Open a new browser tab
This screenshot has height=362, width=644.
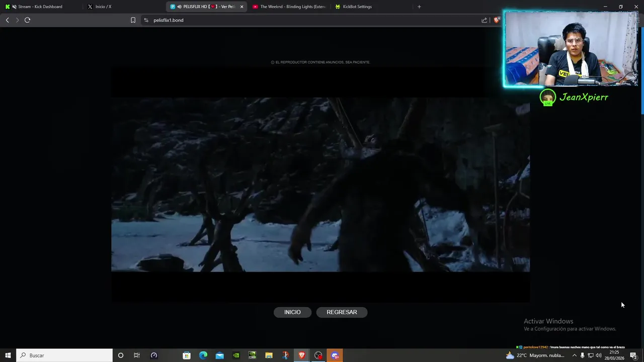419,7
